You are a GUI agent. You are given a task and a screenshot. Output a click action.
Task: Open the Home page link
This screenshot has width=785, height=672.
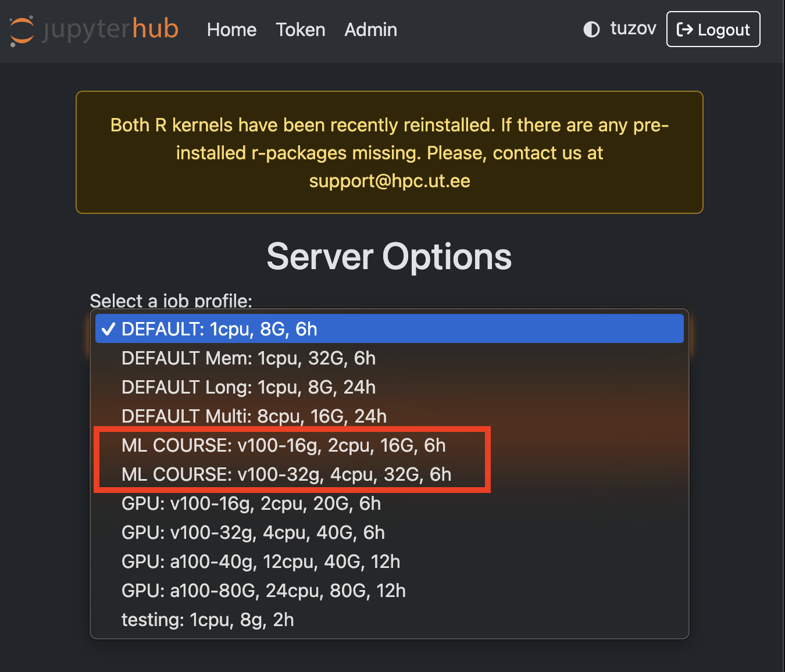point(231,30)
